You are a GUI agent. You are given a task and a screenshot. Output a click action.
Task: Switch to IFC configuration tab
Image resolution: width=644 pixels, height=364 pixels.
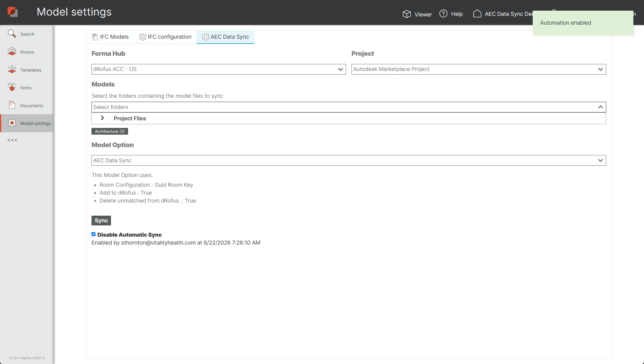166,37
